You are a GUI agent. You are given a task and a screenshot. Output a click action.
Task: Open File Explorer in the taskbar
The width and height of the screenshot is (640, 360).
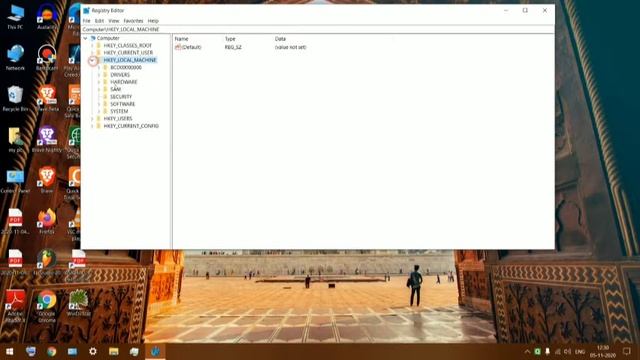pos(113,351)
